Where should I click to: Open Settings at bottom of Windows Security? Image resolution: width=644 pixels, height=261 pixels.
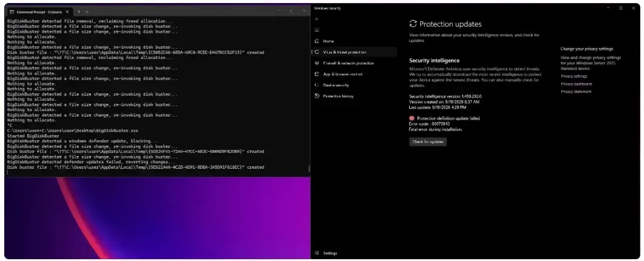click(x=354, y=253)
